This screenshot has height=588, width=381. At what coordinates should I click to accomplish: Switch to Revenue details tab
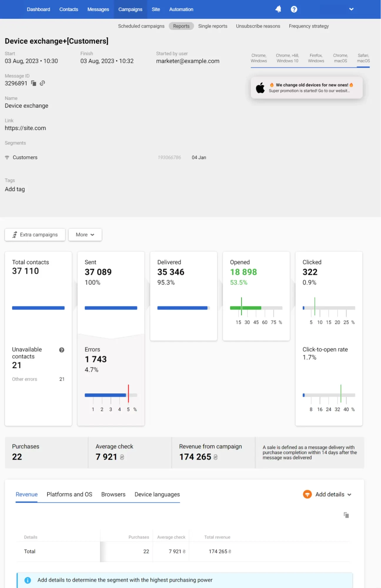(26, 494)
